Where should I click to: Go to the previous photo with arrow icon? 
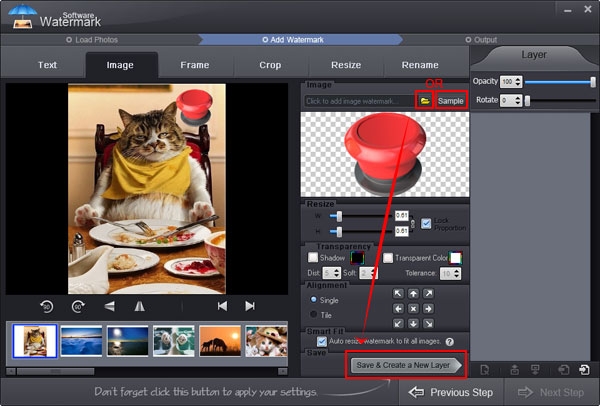click(222, 306)
